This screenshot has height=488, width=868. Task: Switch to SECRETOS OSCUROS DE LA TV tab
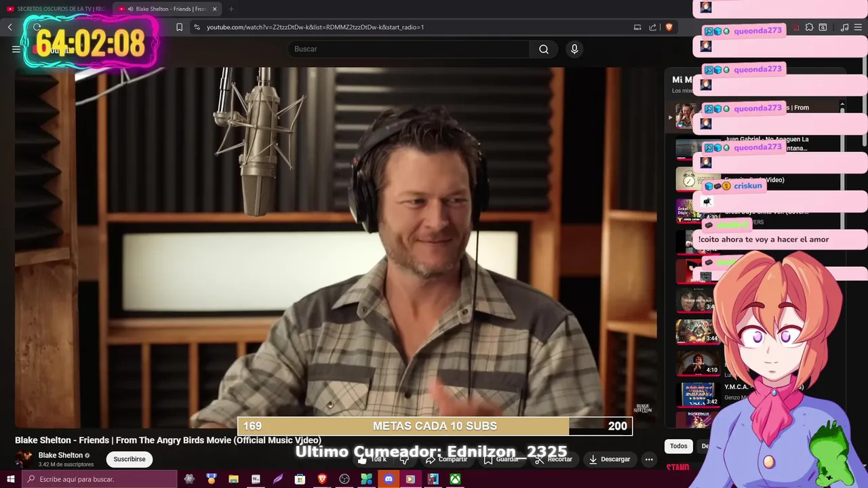pyautogui.click(x=56, y=9)
